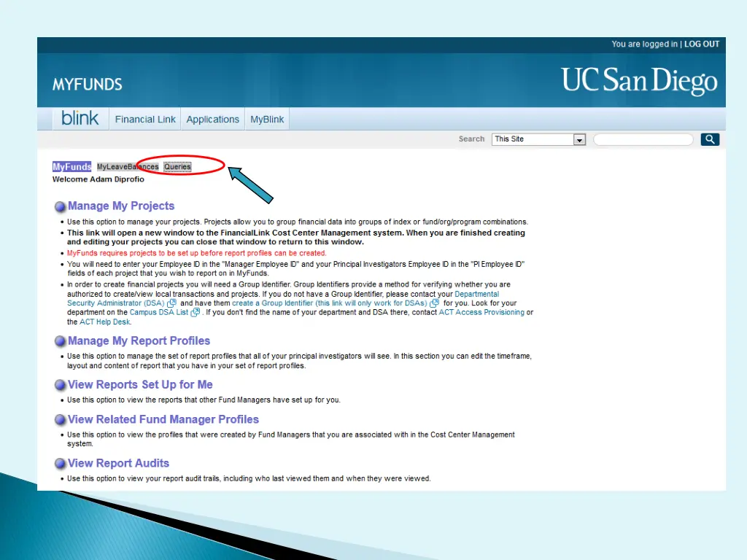Switch to the MyLeaveBalances tab

tap(128, 167)
